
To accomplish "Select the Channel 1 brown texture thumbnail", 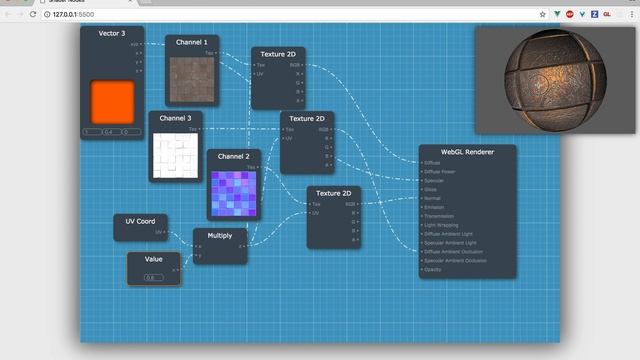I will tap(192, 80).
